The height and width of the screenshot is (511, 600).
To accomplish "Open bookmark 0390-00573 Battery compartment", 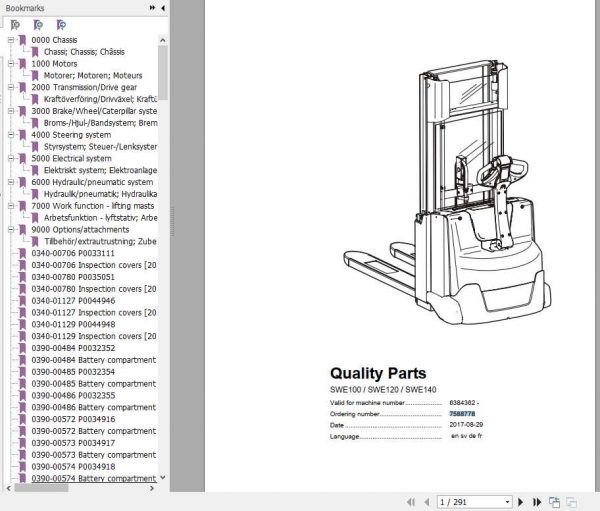I will 94,455.
